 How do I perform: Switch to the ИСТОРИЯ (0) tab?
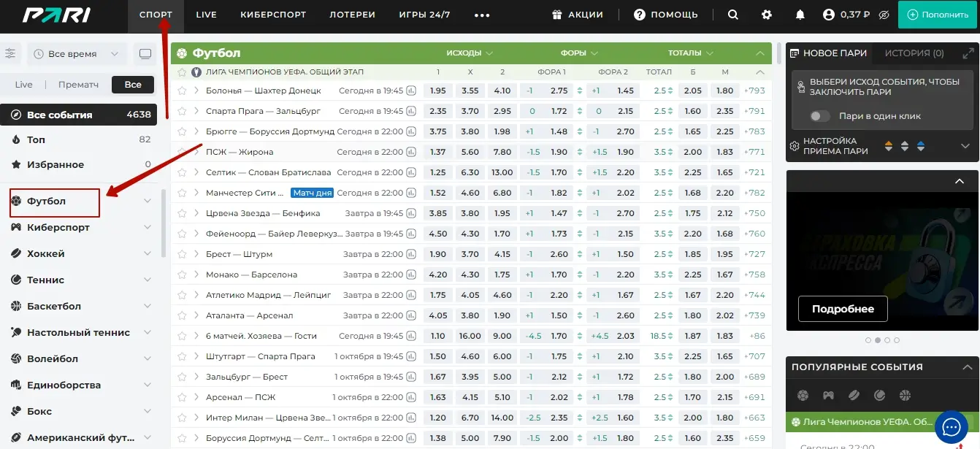914,53
